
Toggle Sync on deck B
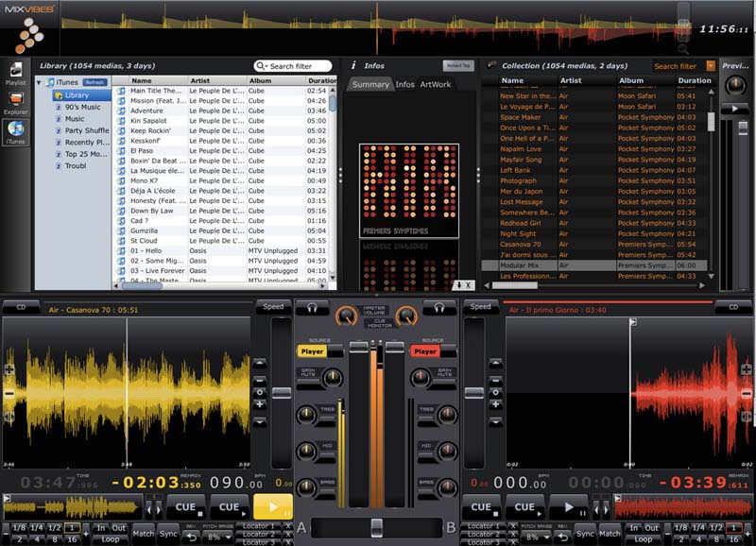(x=585, y=535)
